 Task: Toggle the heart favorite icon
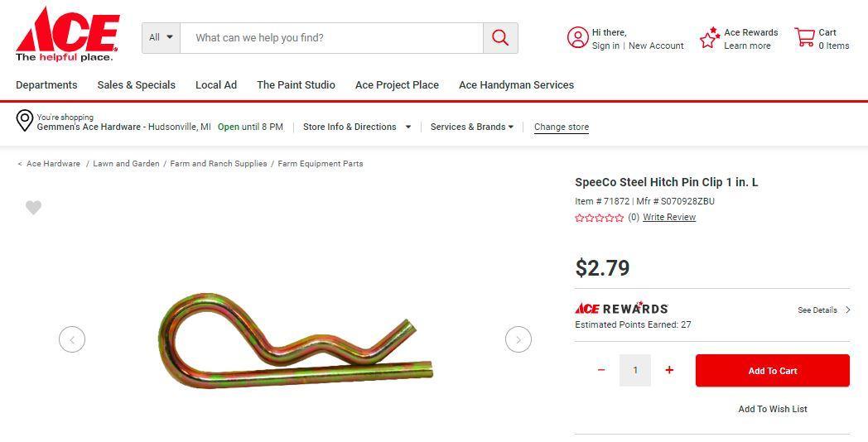click(x=33, y=208)
